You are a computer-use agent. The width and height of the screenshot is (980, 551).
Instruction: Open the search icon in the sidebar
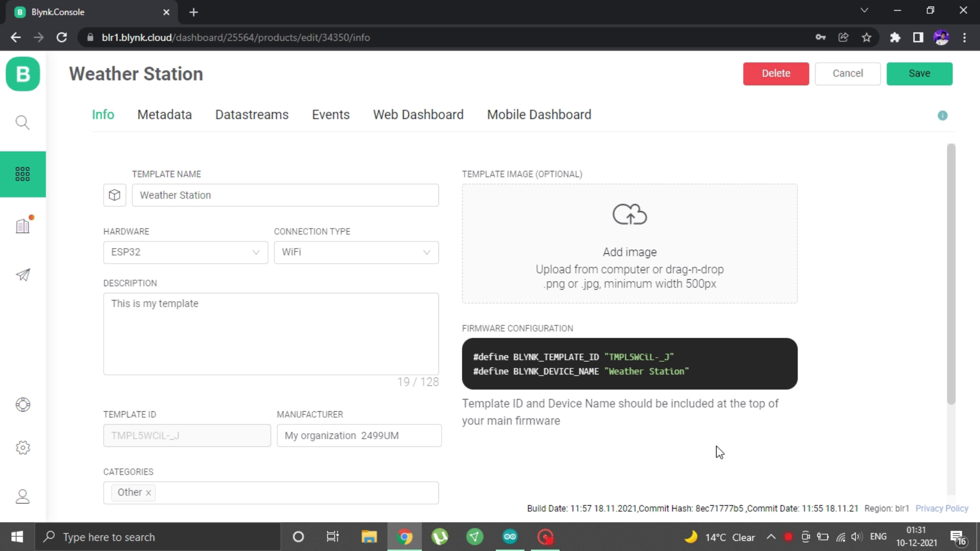(x=22, y=122)
